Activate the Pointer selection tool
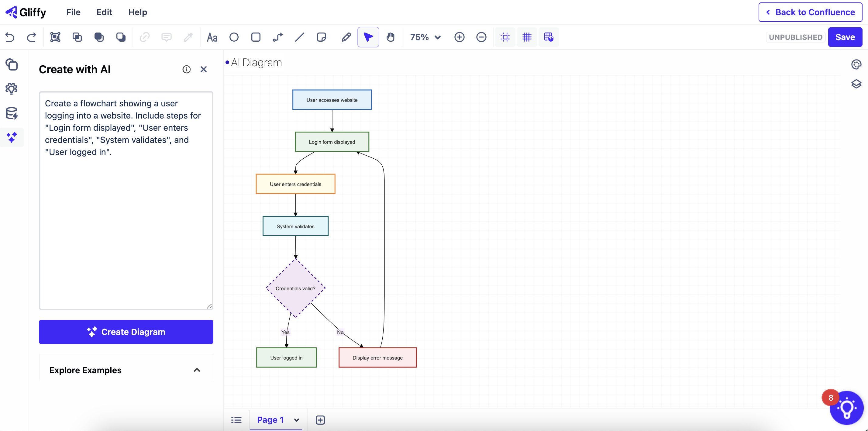 pos(368,37)
